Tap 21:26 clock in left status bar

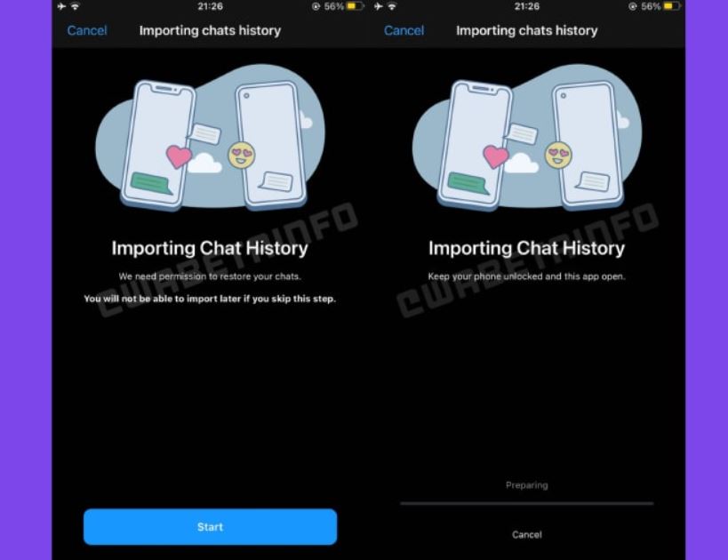pyautogui.click(x=210, y=6)
